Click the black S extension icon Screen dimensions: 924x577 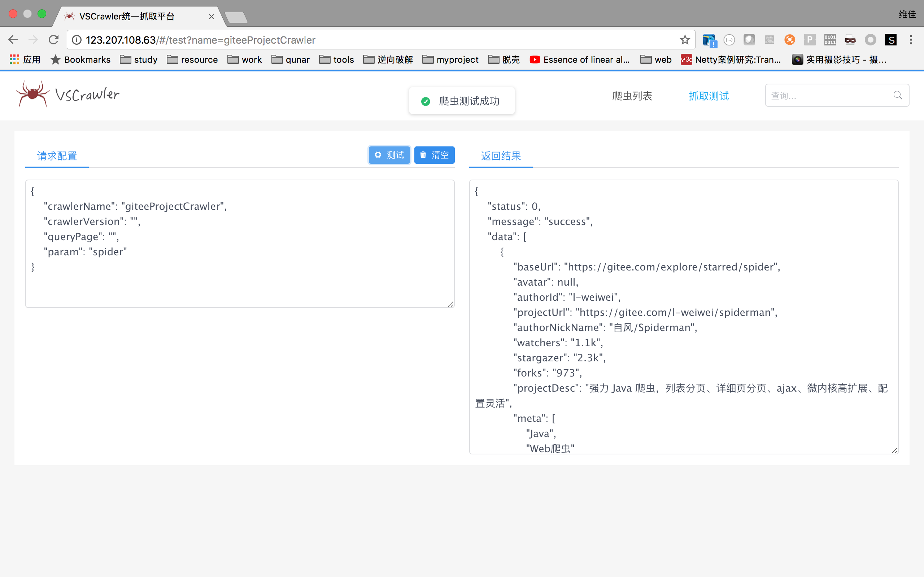(890, 40)
